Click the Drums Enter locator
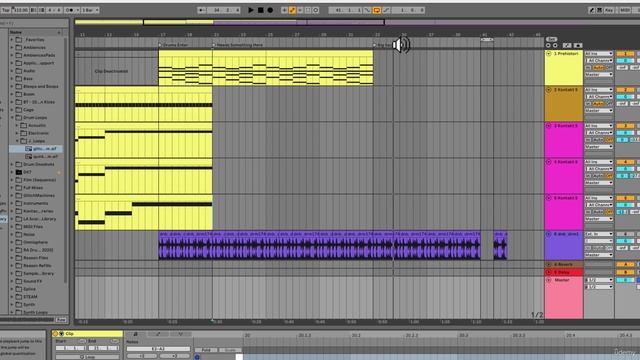The image size is (640, 360). (174, 45)
